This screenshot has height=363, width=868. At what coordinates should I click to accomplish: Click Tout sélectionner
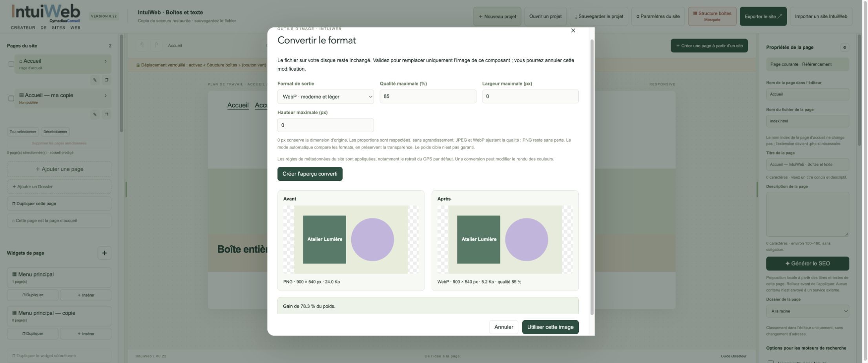[23, 132]
